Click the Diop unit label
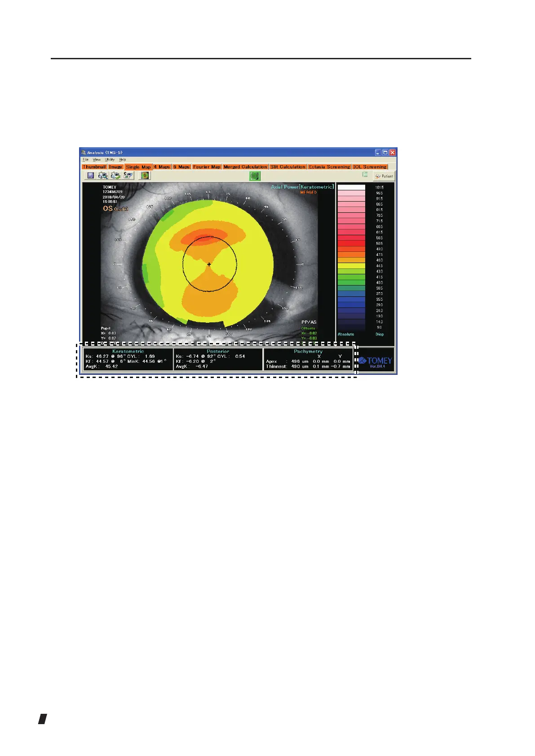The height and width of the screenshot is (756, 535). tap(380, 334)
